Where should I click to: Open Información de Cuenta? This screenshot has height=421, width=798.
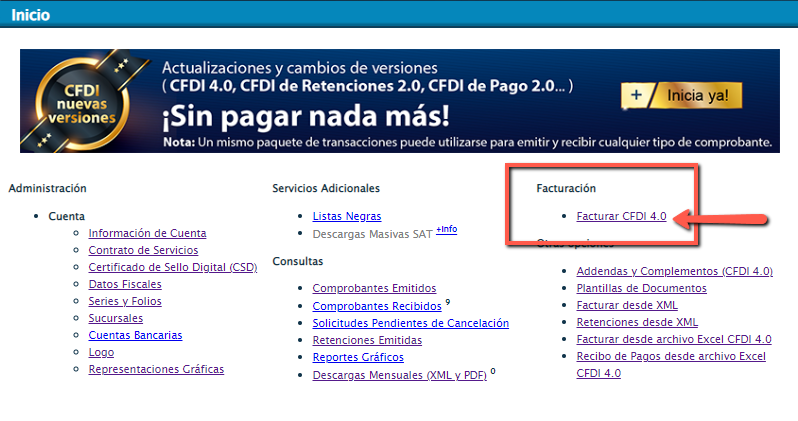pyautogui.click(x=147, y=233)
